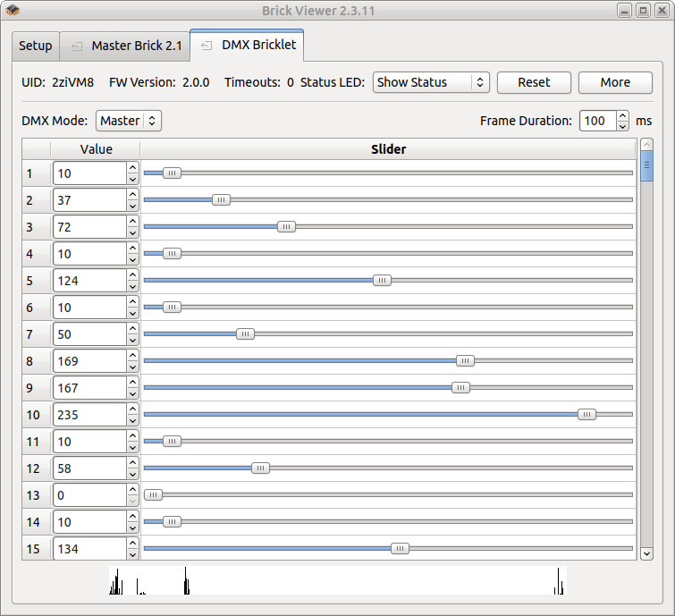Click the Frame Duration input field
Screen dimensions: 675x616
click(597, 121)
